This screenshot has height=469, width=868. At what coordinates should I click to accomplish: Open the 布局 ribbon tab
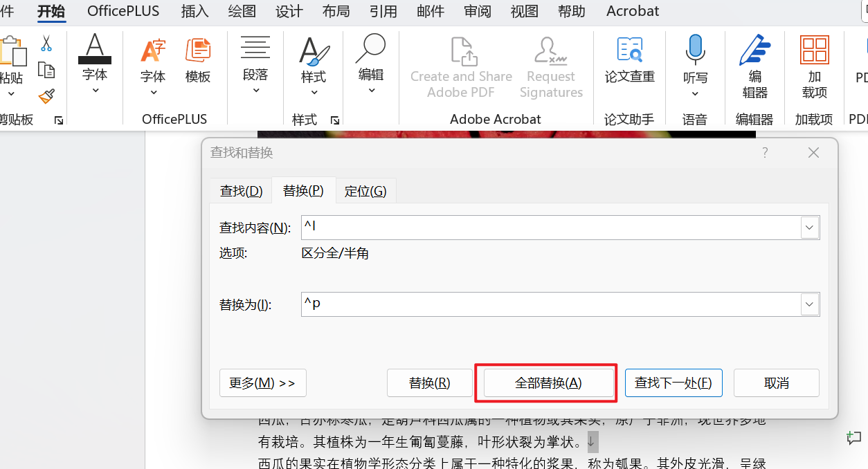[x=336, y=11]
